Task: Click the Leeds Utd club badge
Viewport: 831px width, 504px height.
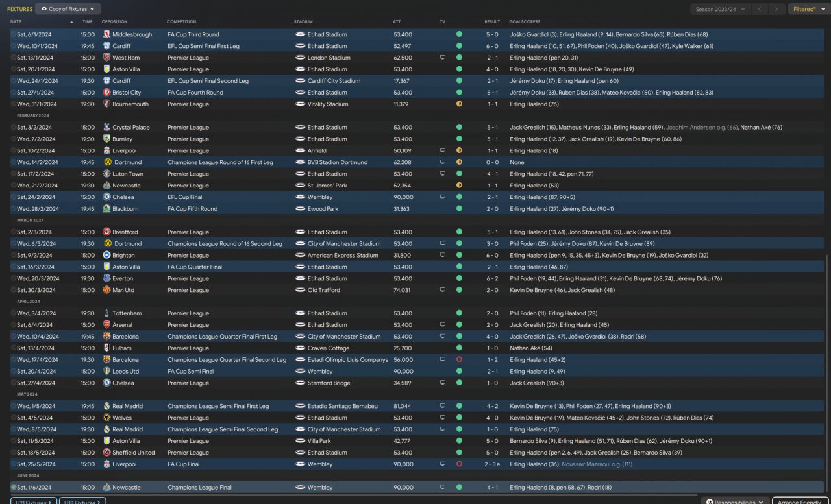Action: pyautogui.click(x=107, y=372)
